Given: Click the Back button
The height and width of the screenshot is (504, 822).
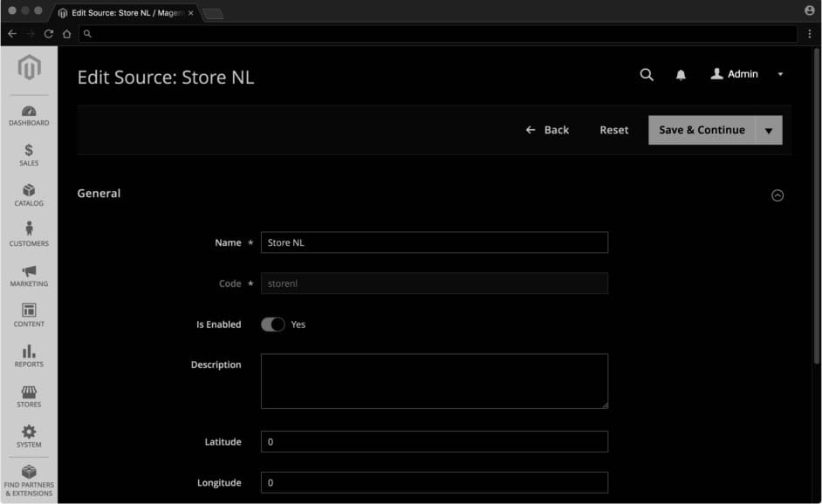Looking at the screenshot, I should [x=547, y=130].
